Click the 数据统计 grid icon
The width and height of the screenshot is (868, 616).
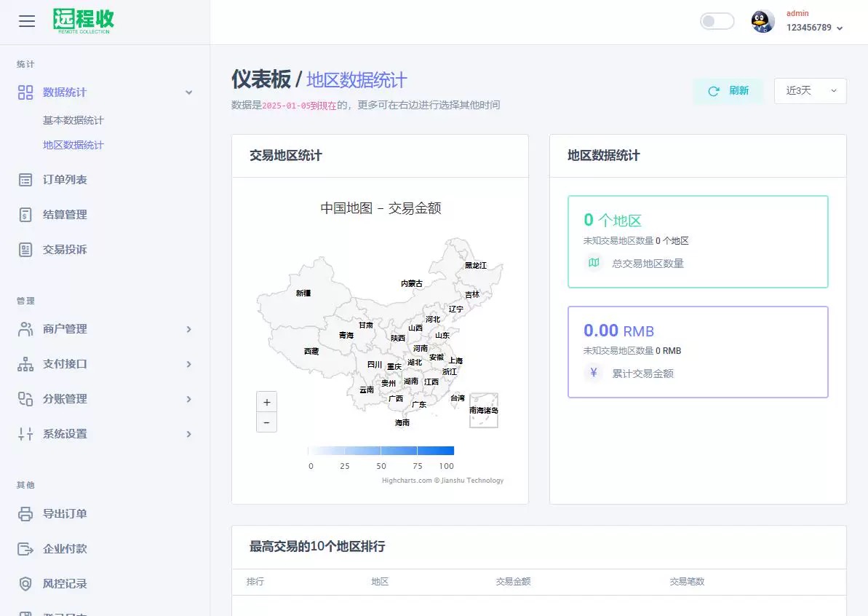tap(25, 92)
